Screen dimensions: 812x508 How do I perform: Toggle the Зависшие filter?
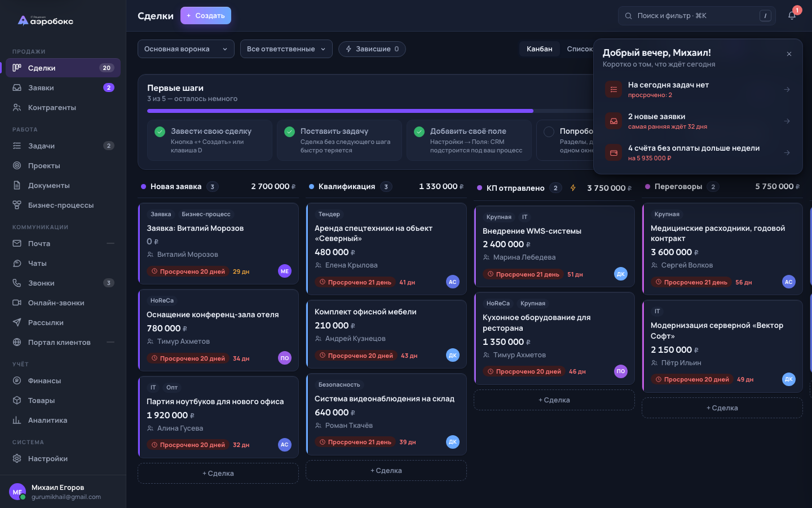[372, 49]
